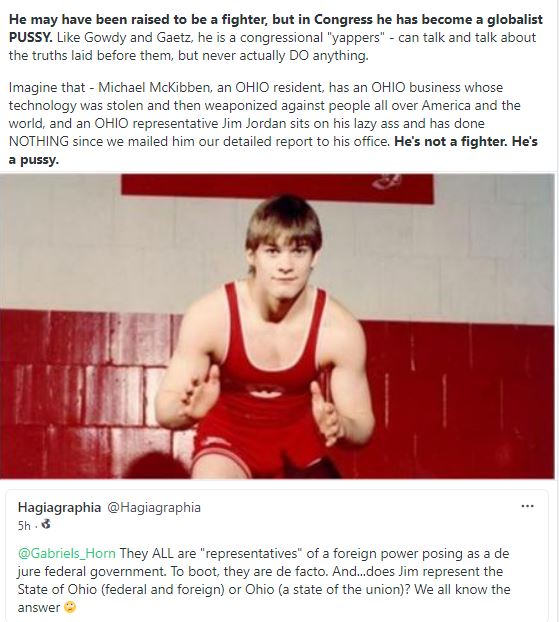
Task: Click the name "Michael McKibben" in post
Action: pyautogui.click(x=154, y=87)
